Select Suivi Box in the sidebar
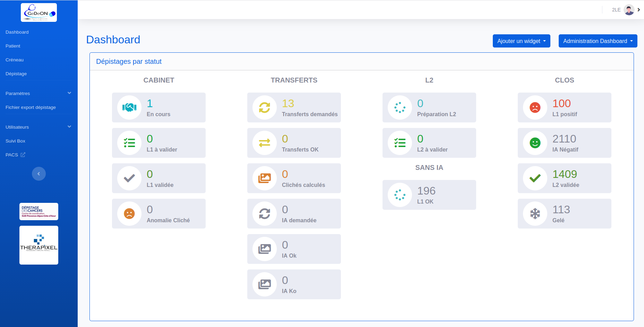644x327 pixels. 15,141
